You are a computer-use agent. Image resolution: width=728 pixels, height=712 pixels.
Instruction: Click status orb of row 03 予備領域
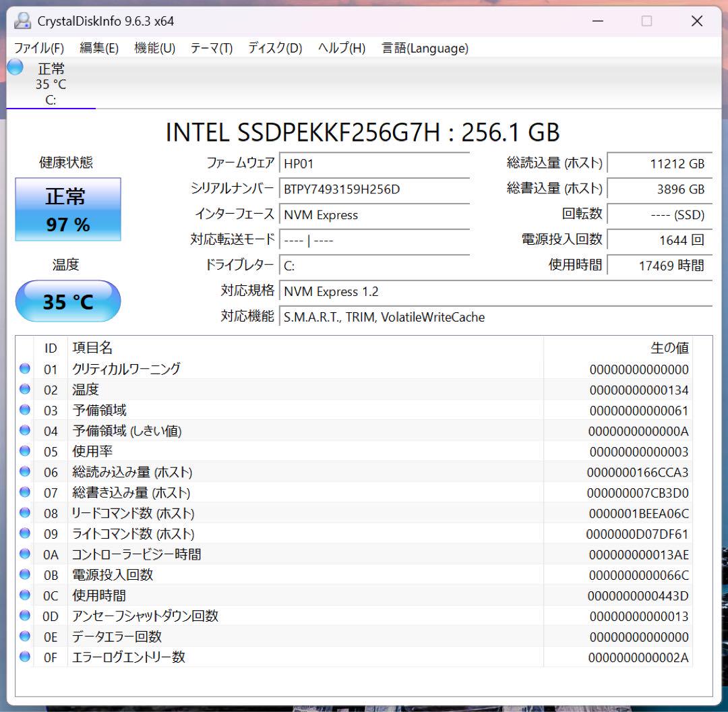point(25,410)
